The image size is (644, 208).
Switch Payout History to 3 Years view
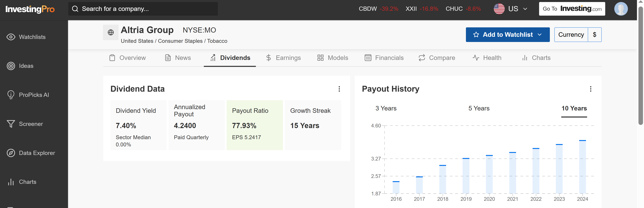pos(386,108)
